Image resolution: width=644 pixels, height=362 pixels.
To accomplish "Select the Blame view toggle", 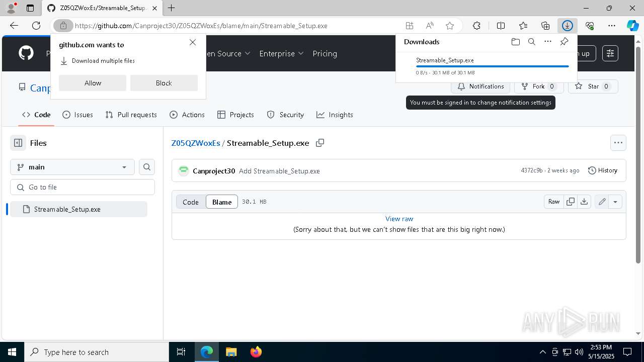I will click(222, 202).
